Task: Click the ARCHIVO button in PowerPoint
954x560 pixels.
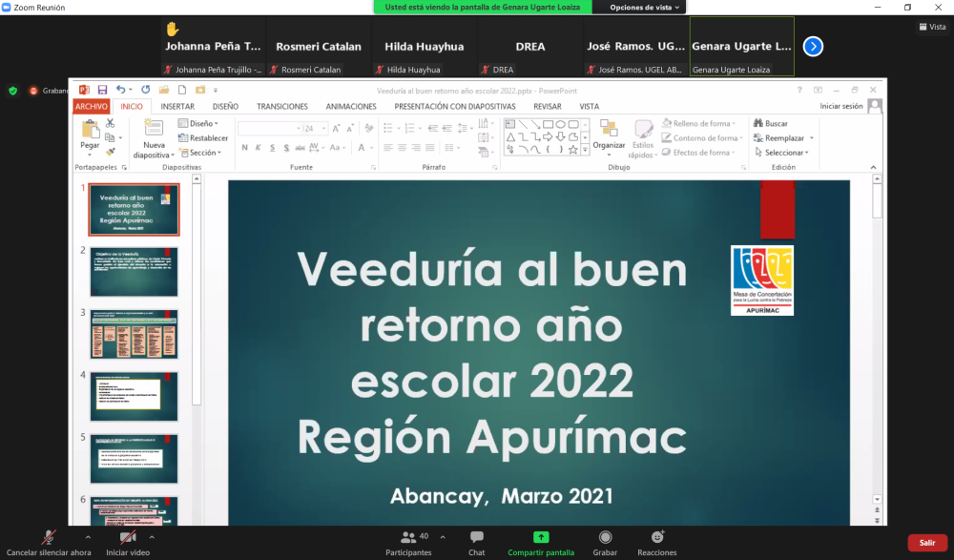Action: [92, 107]
